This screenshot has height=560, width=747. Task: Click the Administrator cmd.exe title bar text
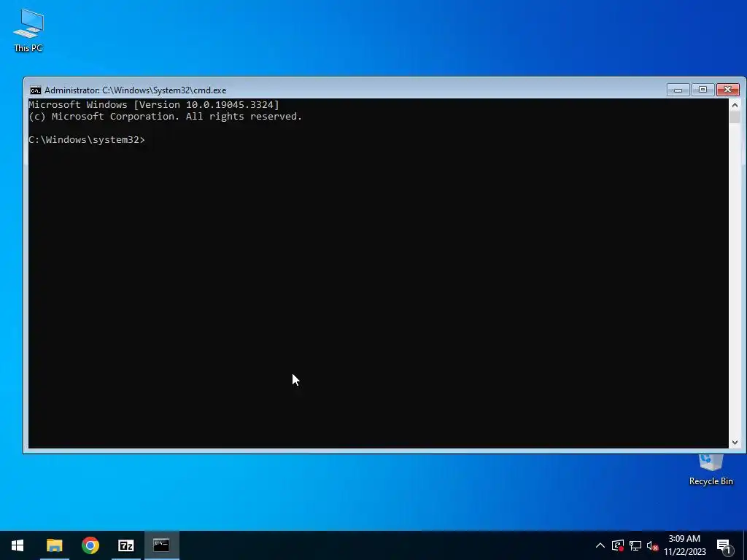click(x=135, y=90)
